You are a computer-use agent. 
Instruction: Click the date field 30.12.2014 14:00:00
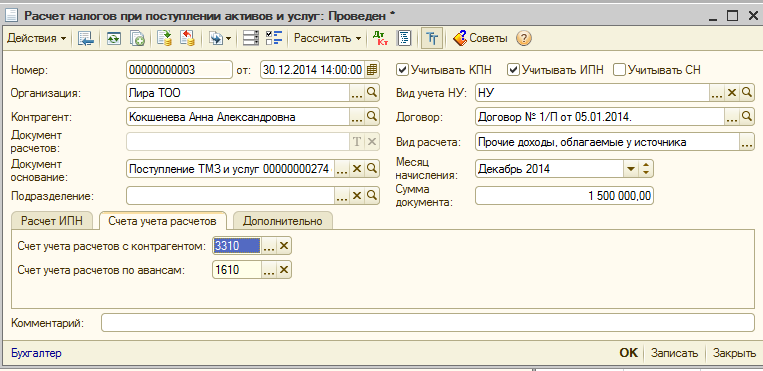pyautogui.click(x=312, y=70)
